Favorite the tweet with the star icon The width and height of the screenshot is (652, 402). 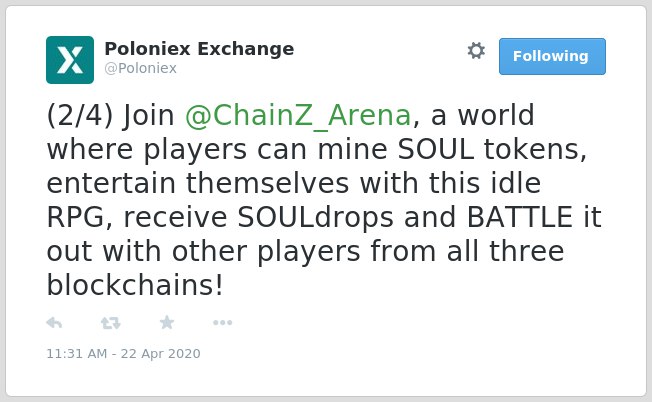point(167,322)
